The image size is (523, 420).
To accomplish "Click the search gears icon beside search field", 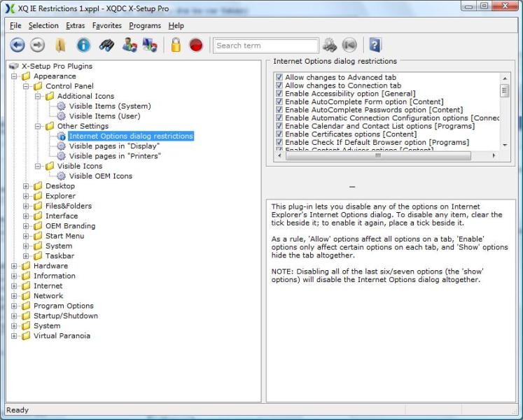I will 330,45.
